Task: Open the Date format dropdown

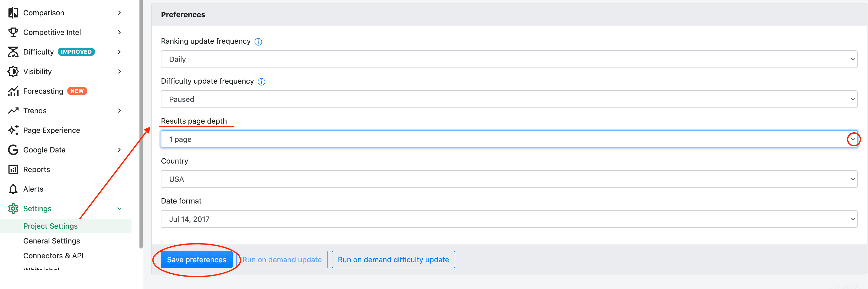Action: point(509,219)
